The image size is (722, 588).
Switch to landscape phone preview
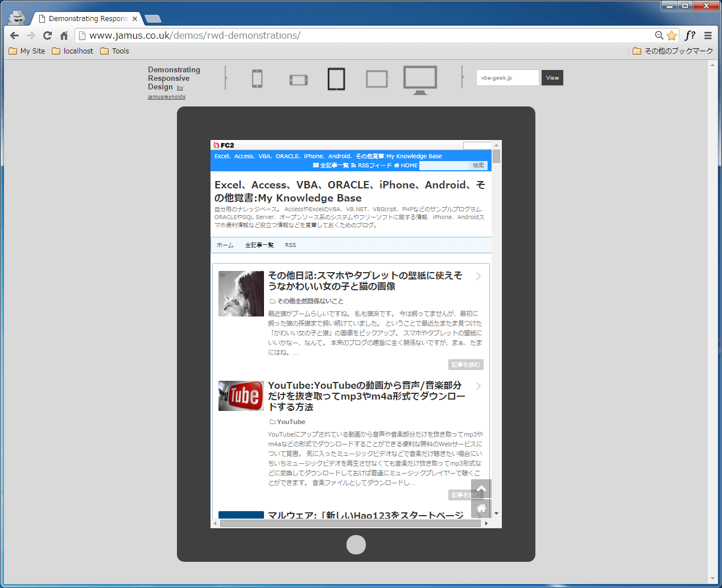pos(298,80)
